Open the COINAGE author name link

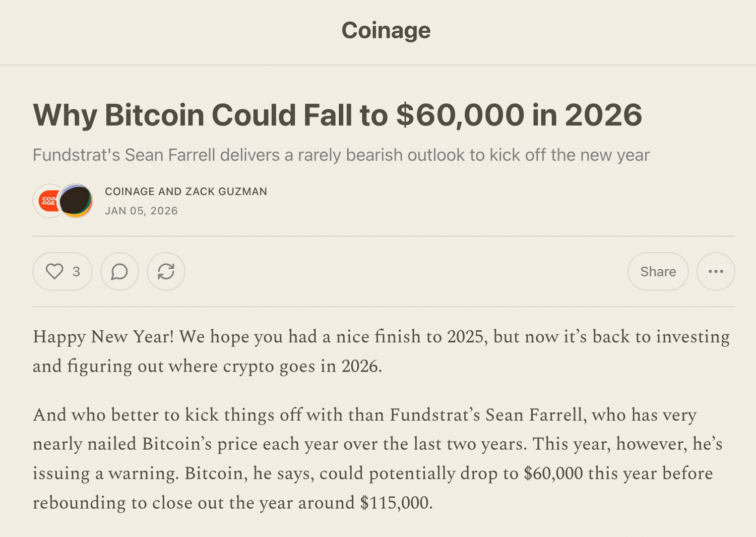[x=130, y=192]
